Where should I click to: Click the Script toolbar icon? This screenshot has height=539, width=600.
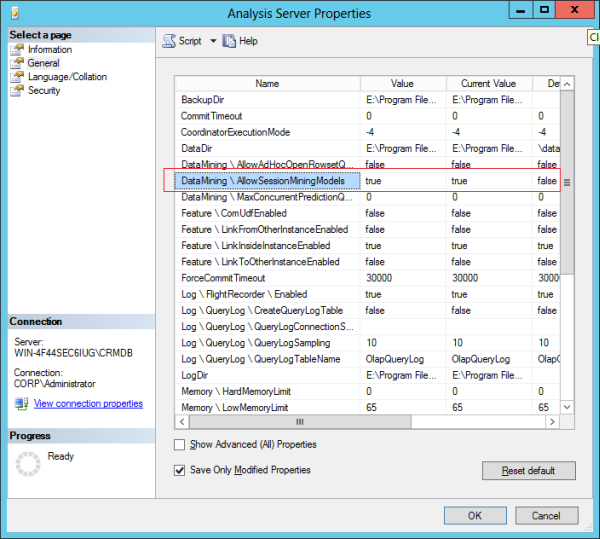click(x=169, y=41)
